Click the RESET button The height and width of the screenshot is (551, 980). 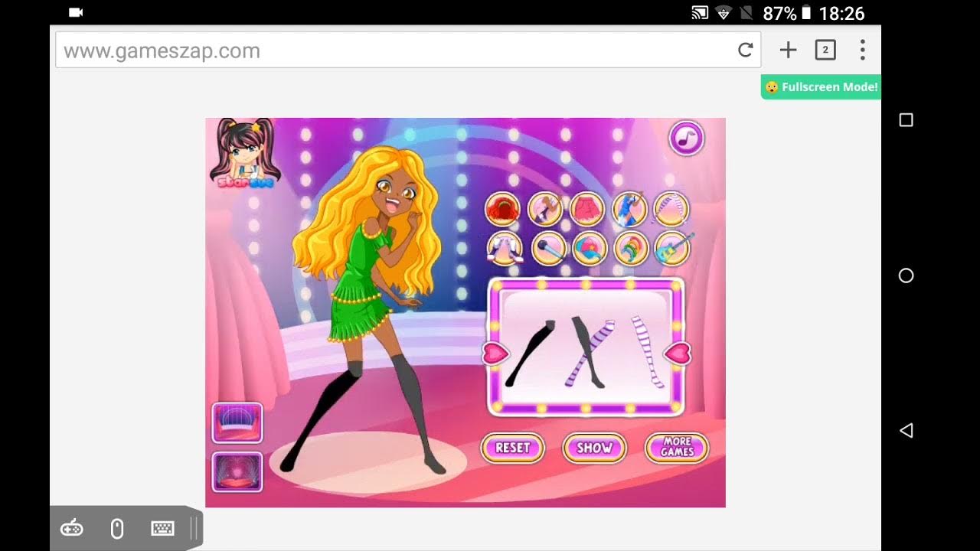(512, 448)
